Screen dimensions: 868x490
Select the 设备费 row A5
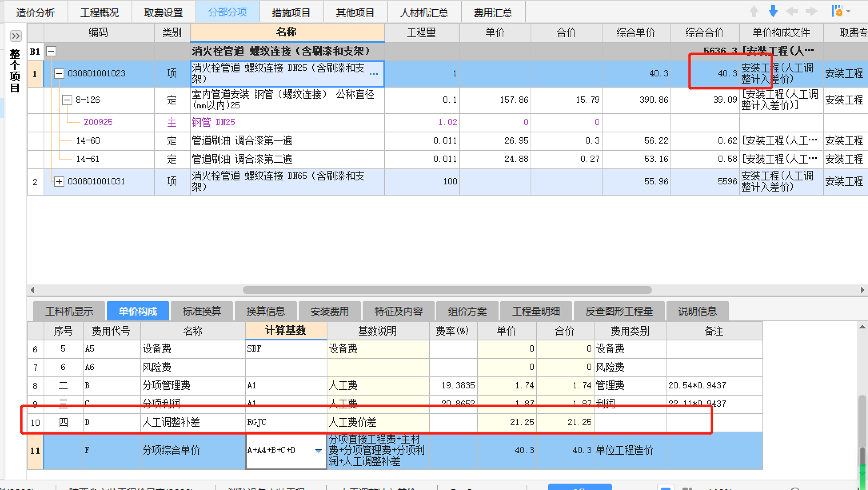pyautogui.click(x=395, y=349)
